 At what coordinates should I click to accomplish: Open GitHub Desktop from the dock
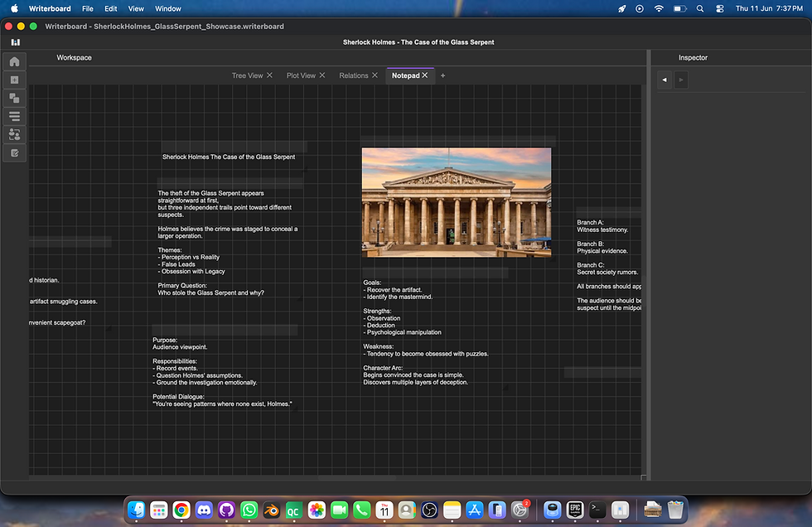click(226, 510)
